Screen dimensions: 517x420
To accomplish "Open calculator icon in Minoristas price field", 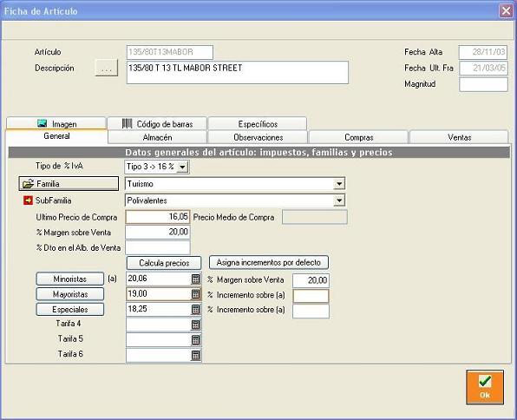I will coord(195,279).
